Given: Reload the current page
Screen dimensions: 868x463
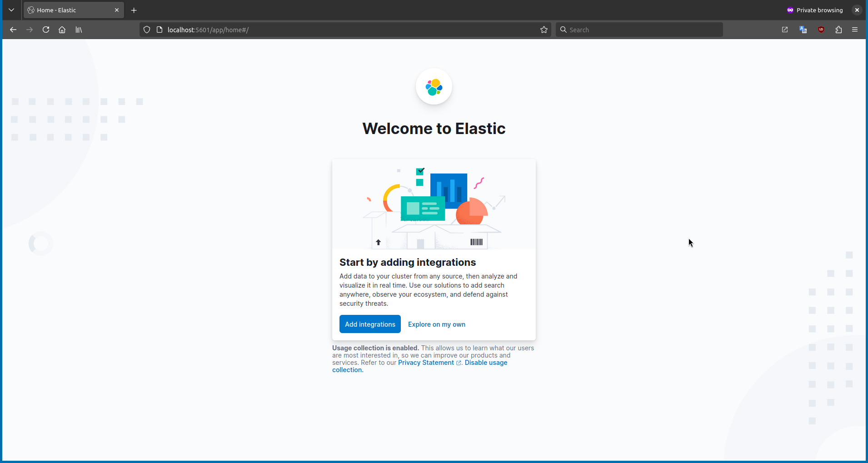Looking at the screenshot, I should (46, 30).
